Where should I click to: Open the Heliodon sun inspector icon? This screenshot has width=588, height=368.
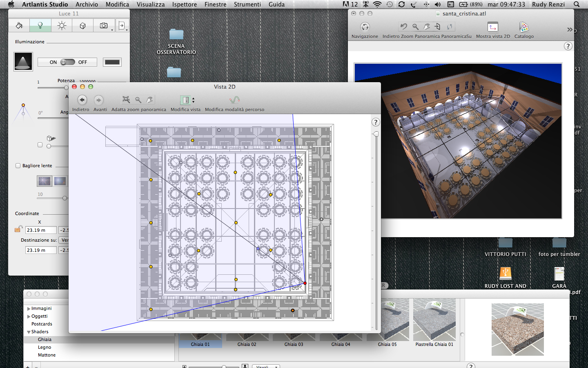[x=62, y=25]
